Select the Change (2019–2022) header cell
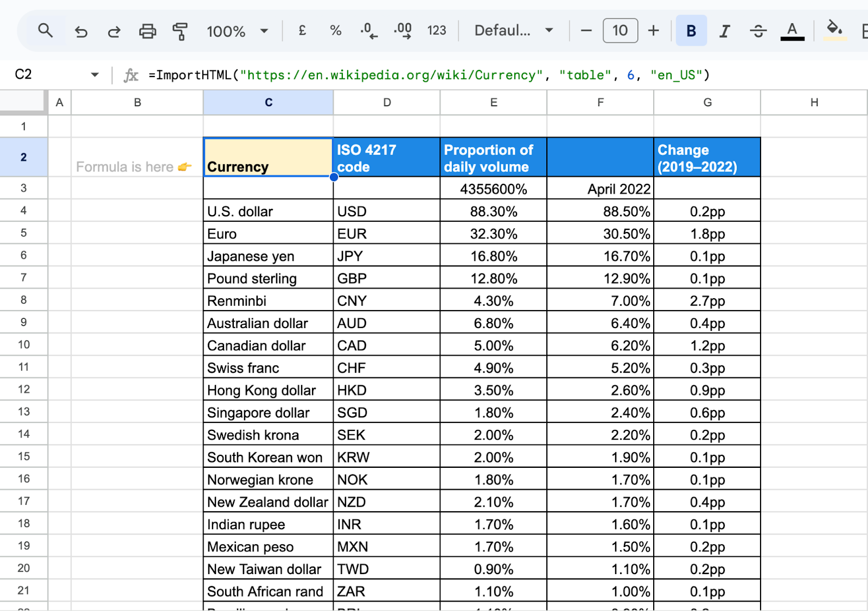The height and width of the screenshot is (611, 868). 707,157
